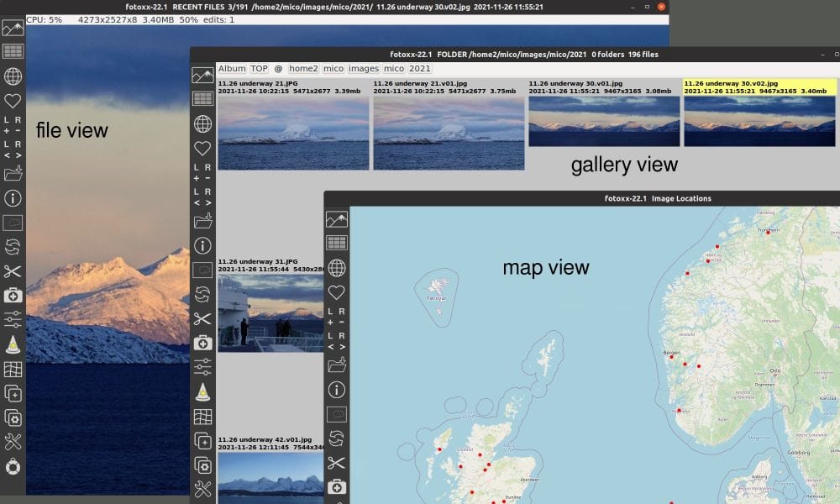The height and width of the screenshot is (504, 840).
Task: Open the retouch first-aid-kit icon in file view window
Action: tap(13, 295)
